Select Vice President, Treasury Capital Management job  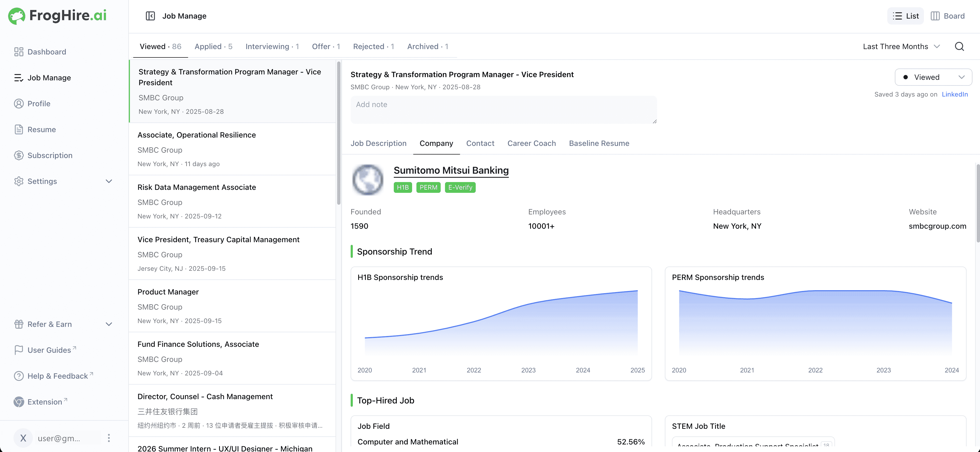coord(232,254)
